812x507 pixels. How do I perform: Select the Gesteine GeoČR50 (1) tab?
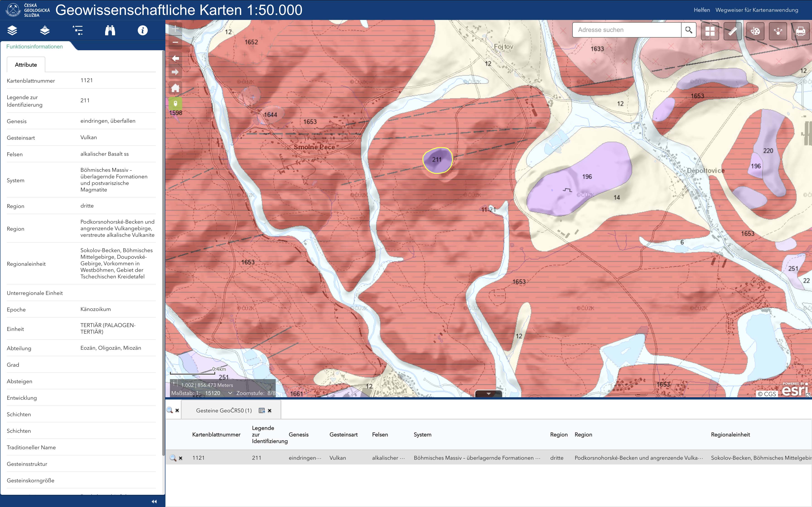pos(224,410)
